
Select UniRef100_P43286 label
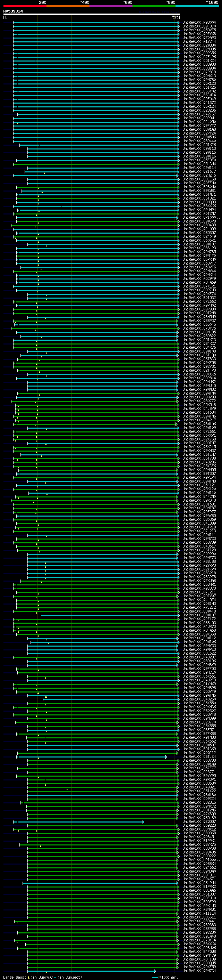click(199, 462)
